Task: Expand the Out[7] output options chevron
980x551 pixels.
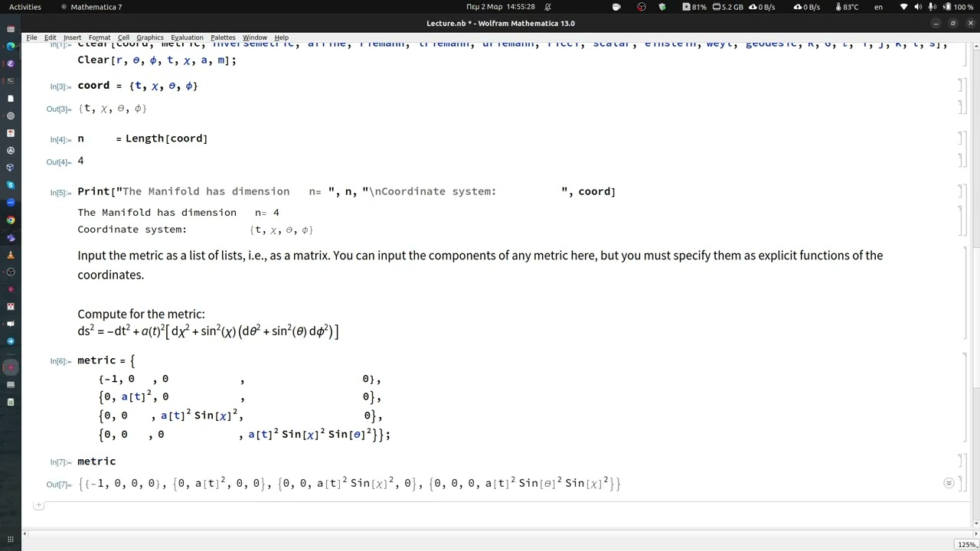Action: coord(949,483)
